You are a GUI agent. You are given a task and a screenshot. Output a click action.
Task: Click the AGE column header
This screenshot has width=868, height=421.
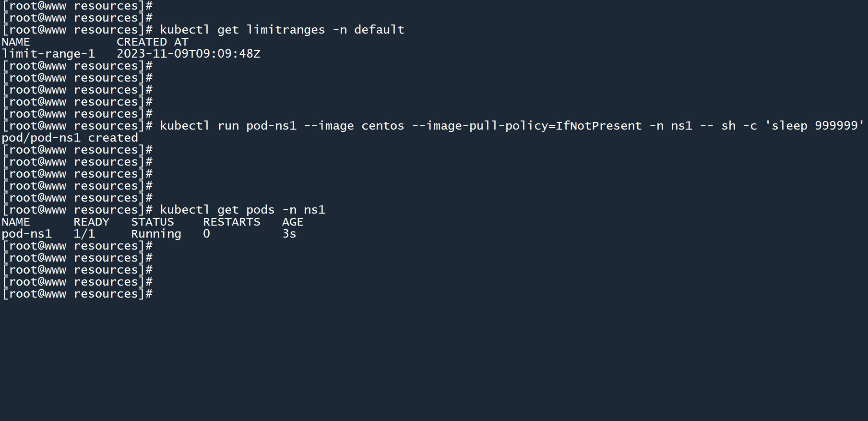[293, 222]
